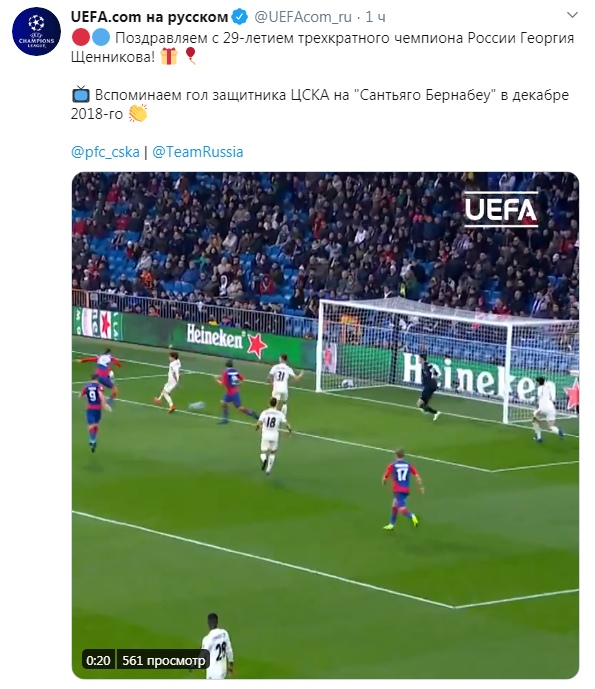595x689 pixels.
Task: Play the Shchennikov goal video
Action: 325,425
